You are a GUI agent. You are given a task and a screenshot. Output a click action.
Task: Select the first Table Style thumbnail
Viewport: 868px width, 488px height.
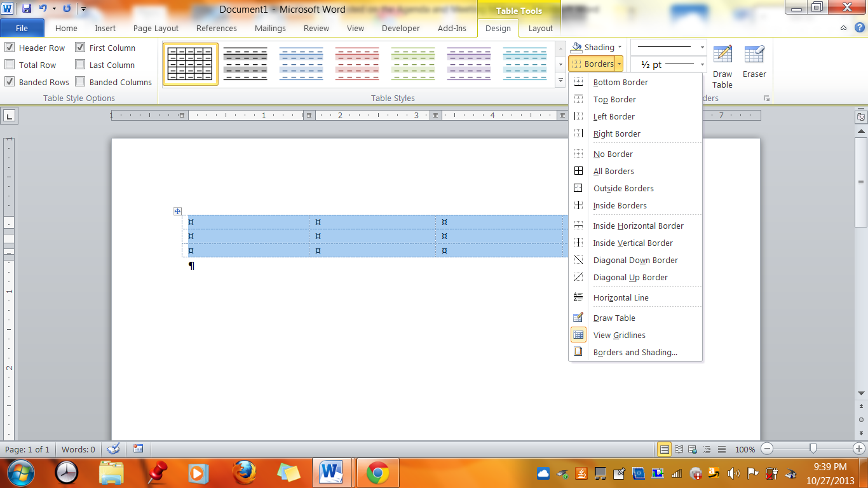[189, 63]
